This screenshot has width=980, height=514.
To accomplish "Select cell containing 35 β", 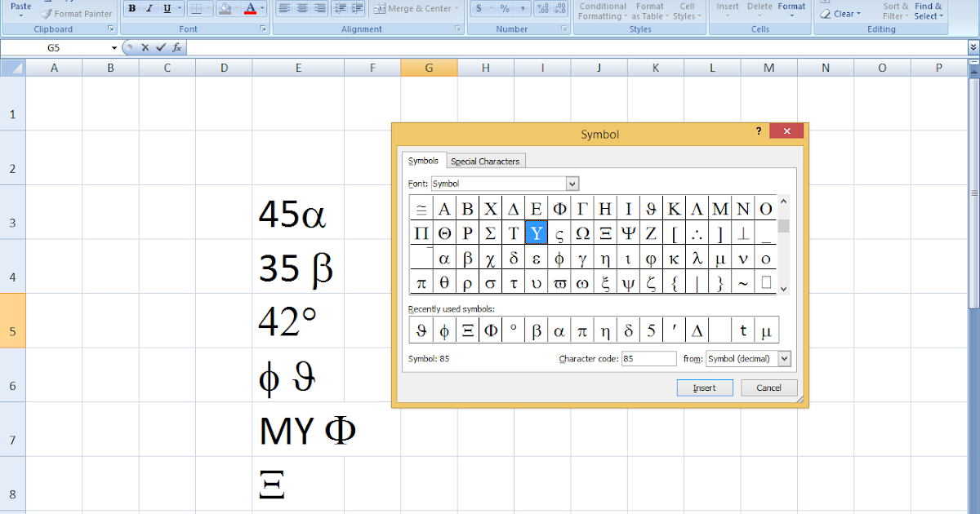I will [x=298, y=267].
